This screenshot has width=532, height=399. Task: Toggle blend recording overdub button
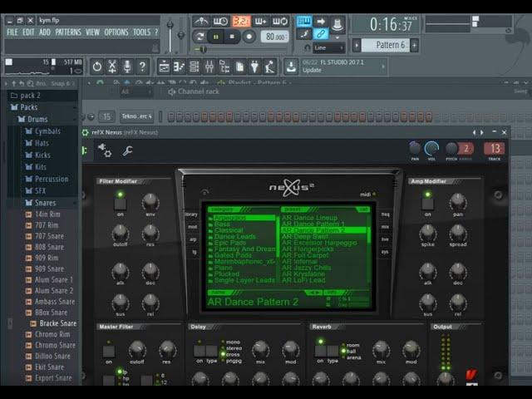coord(260,22)
